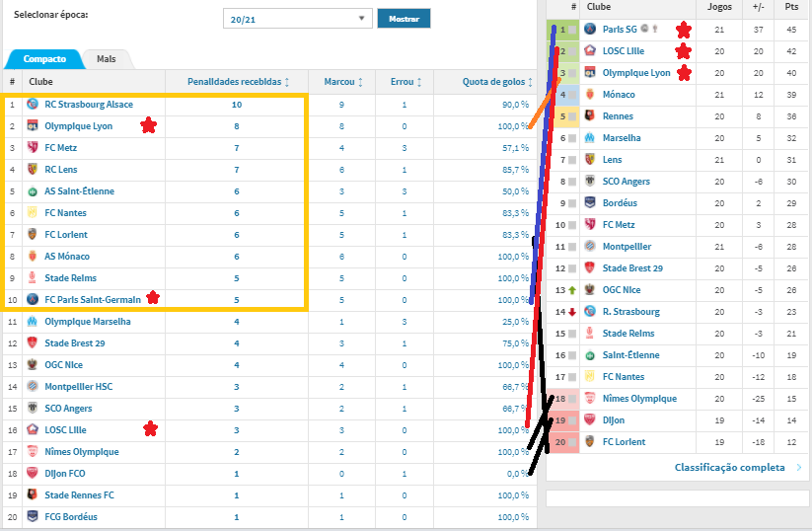Open Stade Brest 29 link in penalties table
The width and height of the screenshot is (812, 531).
click(75, 342)
